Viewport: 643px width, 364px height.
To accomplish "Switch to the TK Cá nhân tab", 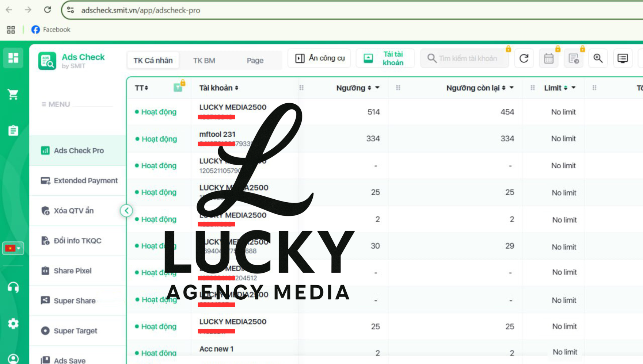I will tap(153, 60).
